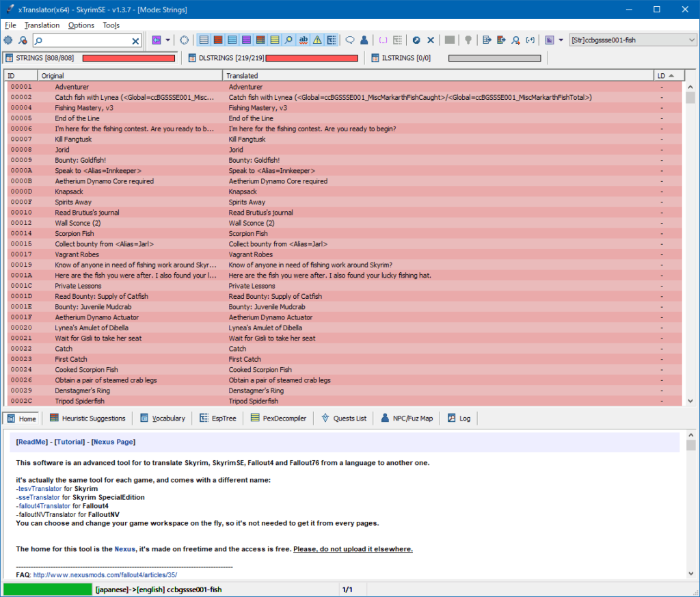Switch to ILSTRINGS [0/0] tab
Viewport: 700px width, 597px height.
[456, 58]
